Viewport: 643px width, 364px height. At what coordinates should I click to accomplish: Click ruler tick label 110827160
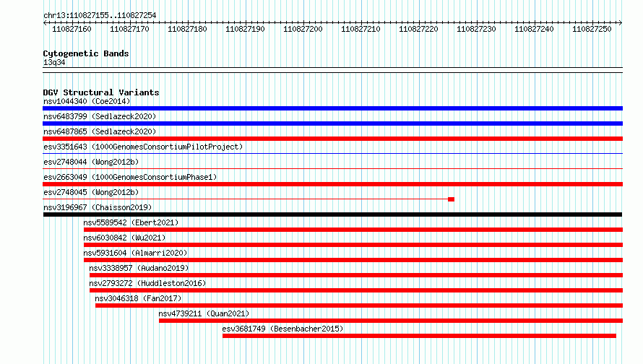(x=72, y=29)
